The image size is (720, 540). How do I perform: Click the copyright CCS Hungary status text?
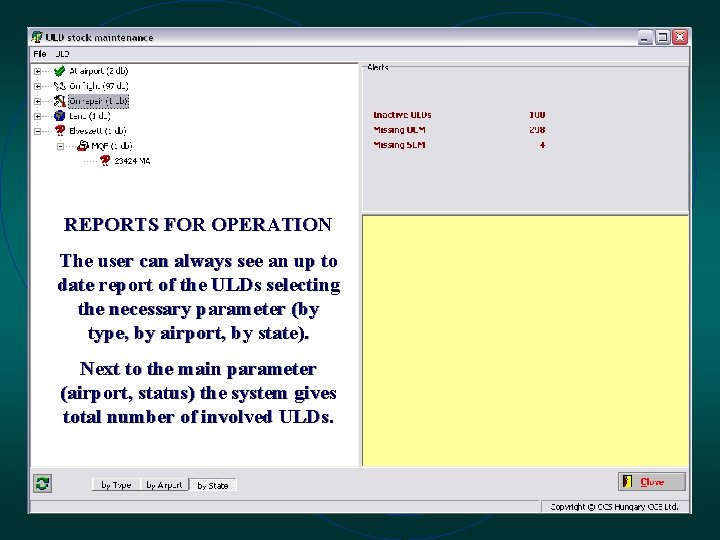point(614,506)
